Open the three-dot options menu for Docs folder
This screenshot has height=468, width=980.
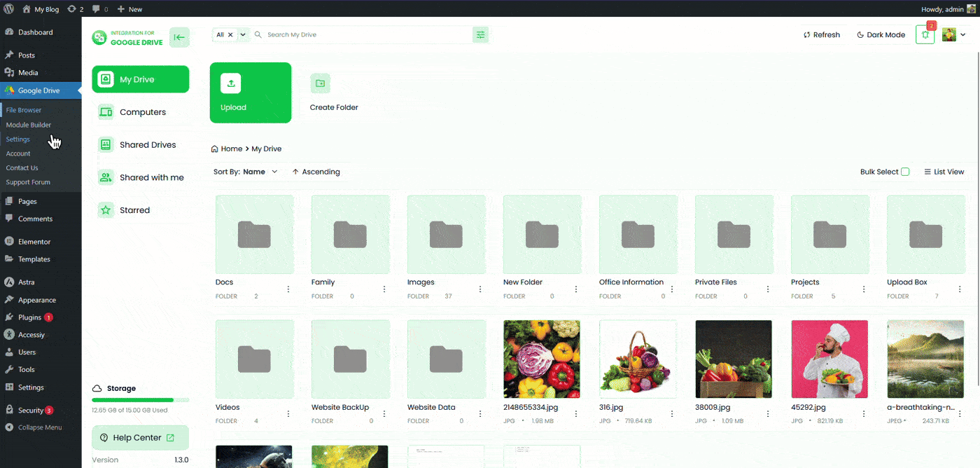pos(288,289)
